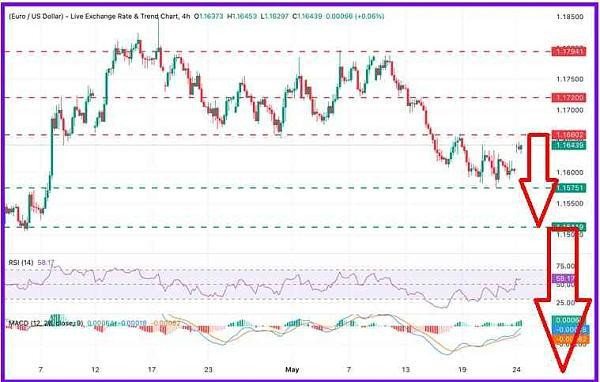Click the open value O1.16373
The image size is (600, 382).
[209, 16]
